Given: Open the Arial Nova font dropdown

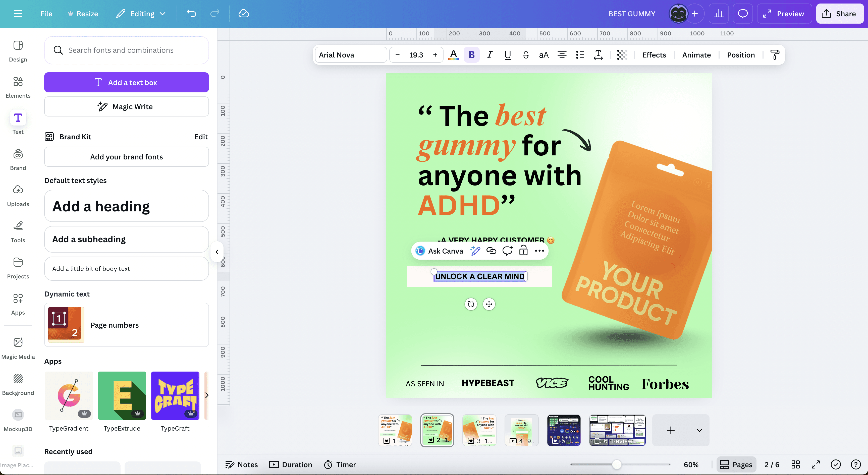Looking at the screenshot, I should point(350,55).
